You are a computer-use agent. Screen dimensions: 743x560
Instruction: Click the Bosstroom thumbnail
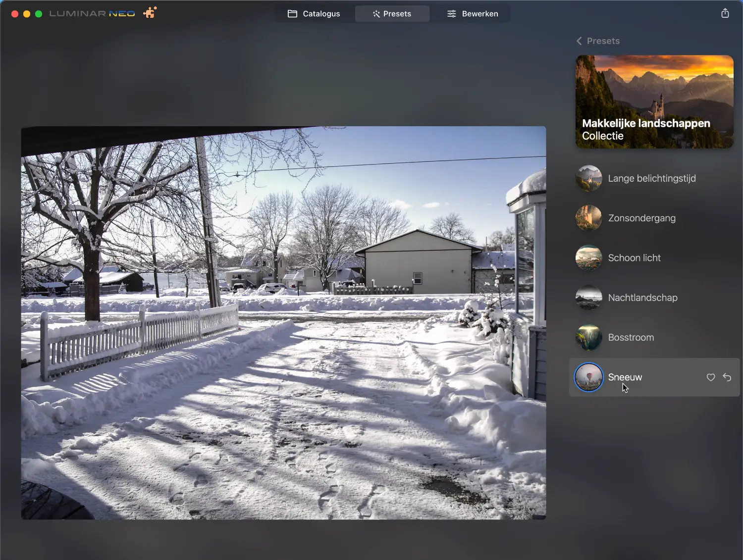(589, 337)
